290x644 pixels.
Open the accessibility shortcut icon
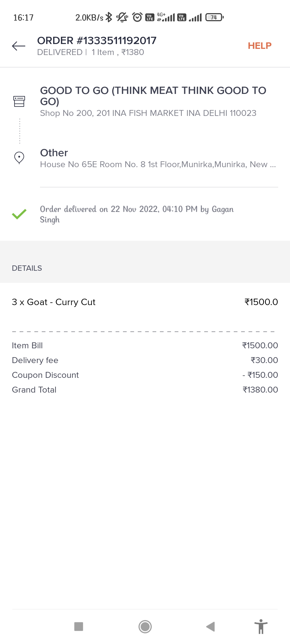click(261, 627)
